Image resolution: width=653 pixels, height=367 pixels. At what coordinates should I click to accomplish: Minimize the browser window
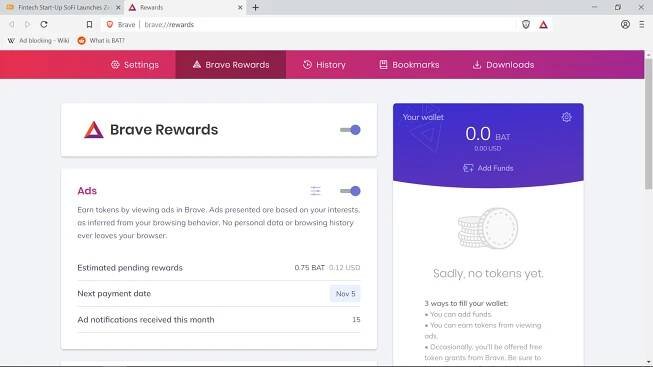594,7
